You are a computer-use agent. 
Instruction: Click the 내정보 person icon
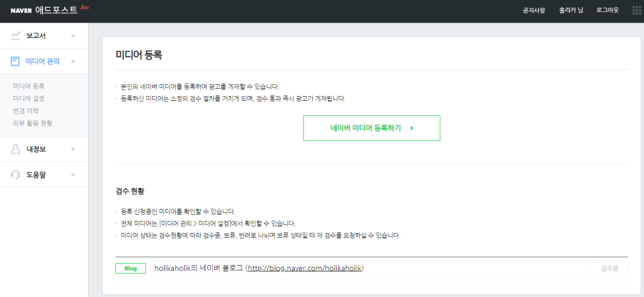pos(15,149)
